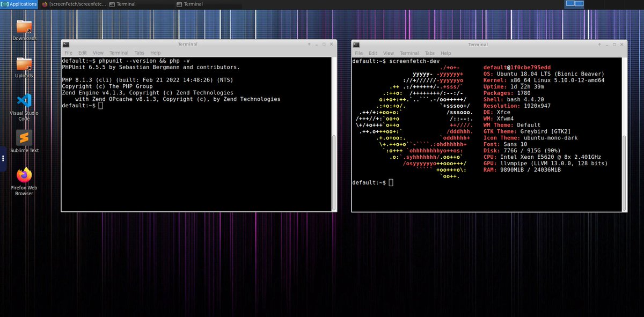Click the 'Font: Sans 10' line
The width and height of the screenshot is (644, 317).
point(506,144)
